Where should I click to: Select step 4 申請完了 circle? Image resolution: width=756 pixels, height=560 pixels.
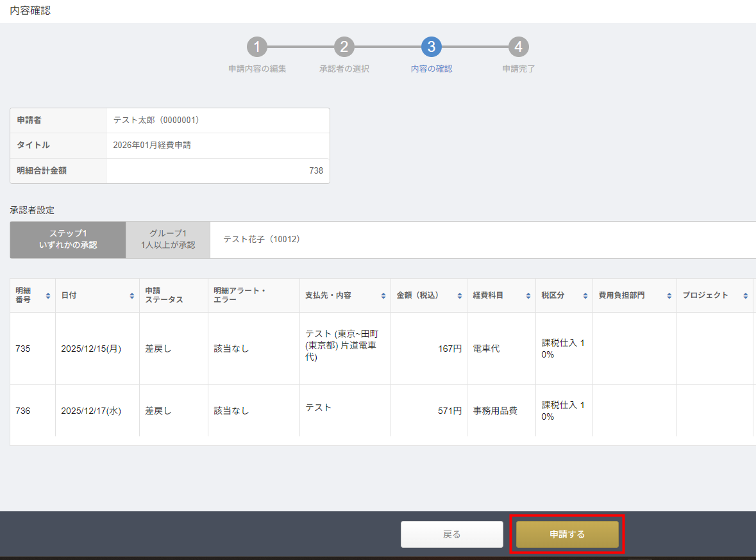click(x=518, y=47)
